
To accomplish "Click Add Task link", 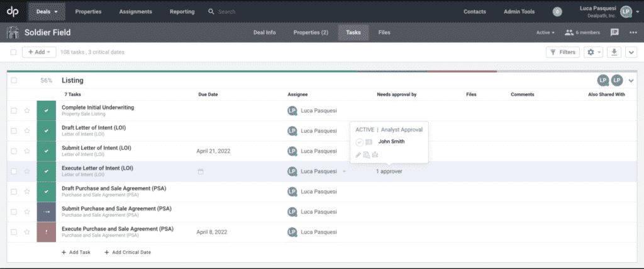I will tap(76, 252).
